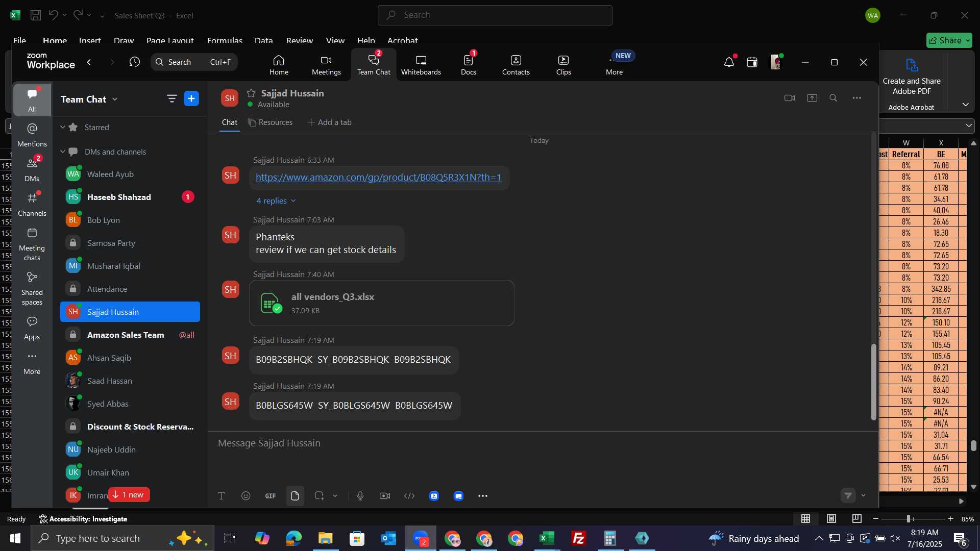The width and height of the screenshot is (980, 551).
Task: Open Docs in Zoom toolbar
Action: tap(468, 65)
